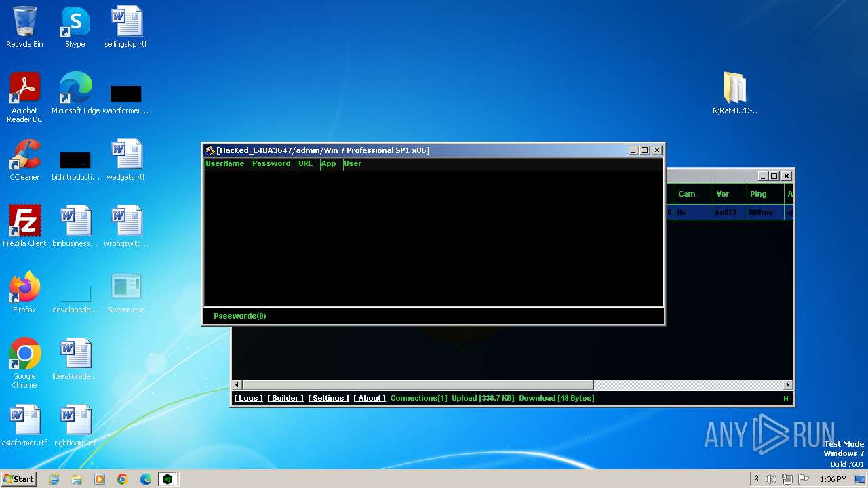Select the asiaformer.rtf document
868x488 pixels.
[24, 426]
